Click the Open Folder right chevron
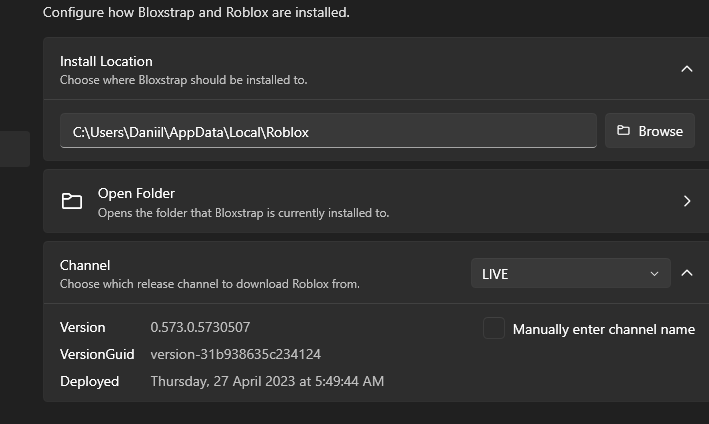Viewport: 709px width, 424px height. 687,201
